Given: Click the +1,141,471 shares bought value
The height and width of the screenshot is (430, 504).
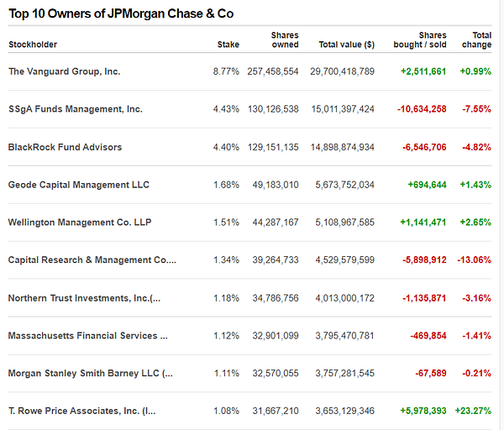Looking at the screenshot, I should coord(423,223).
